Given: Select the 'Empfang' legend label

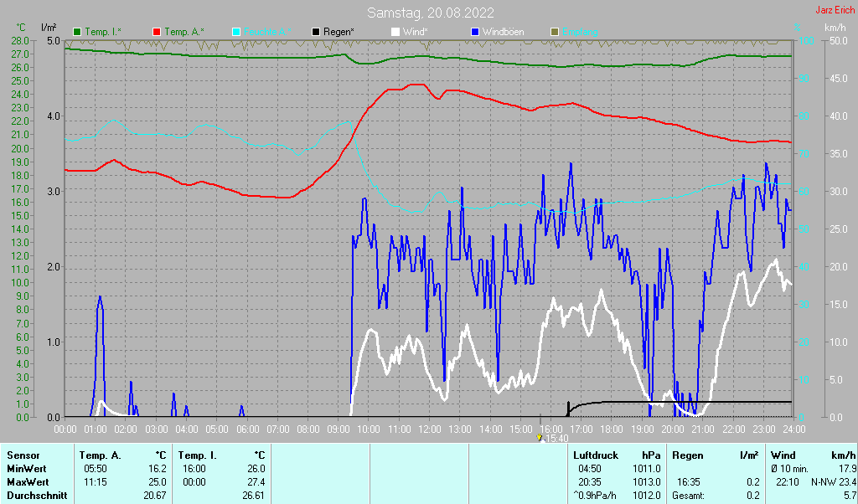Looking at the screenshot, I should click(x=580, y=33).
